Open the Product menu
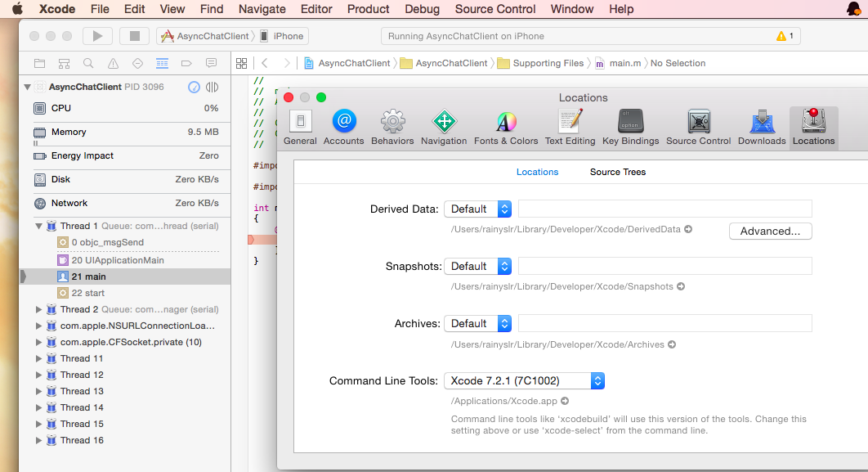The height and width of the screenshot is (472, 868). coord(368,9)
